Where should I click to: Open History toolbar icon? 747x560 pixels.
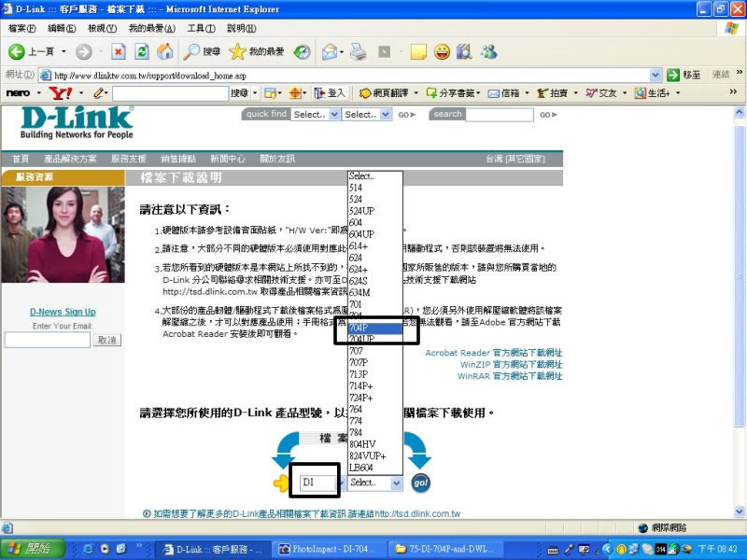click(x=302, y=51)
